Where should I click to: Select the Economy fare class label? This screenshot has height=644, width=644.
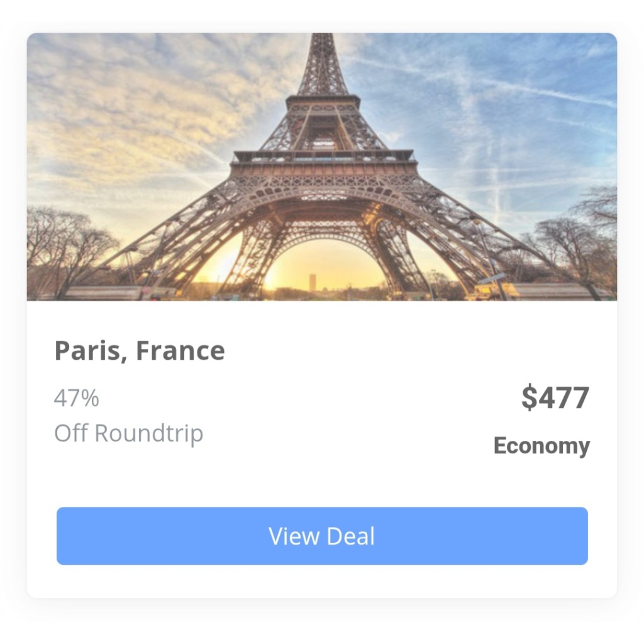pos(541,446)
